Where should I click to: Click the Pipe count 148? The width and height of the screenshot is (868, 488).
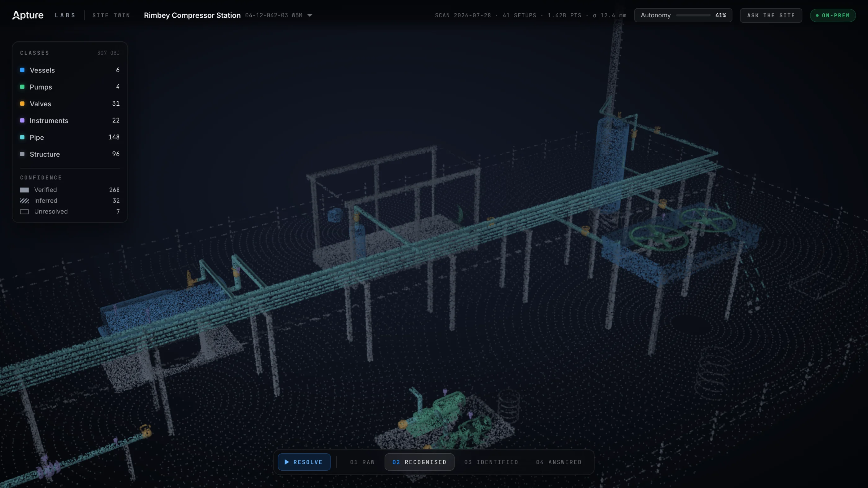[x=114, y=137]
